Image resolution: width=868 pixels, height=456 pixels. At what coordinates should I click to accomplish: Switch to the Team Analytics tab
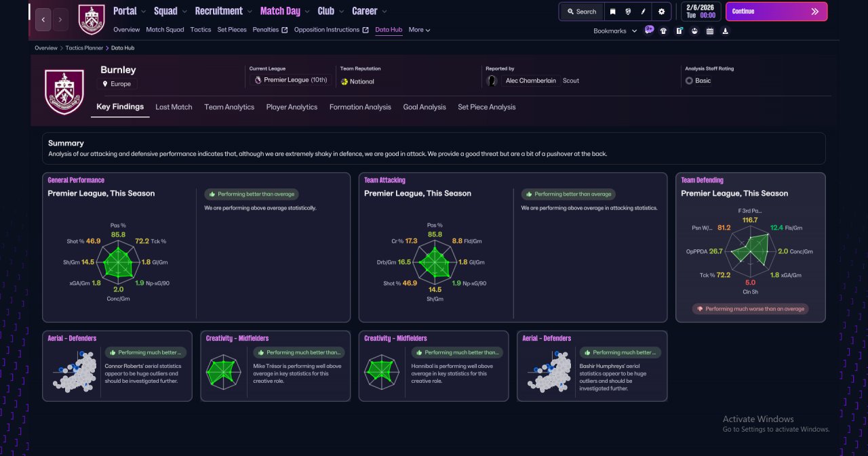point(229,107)
